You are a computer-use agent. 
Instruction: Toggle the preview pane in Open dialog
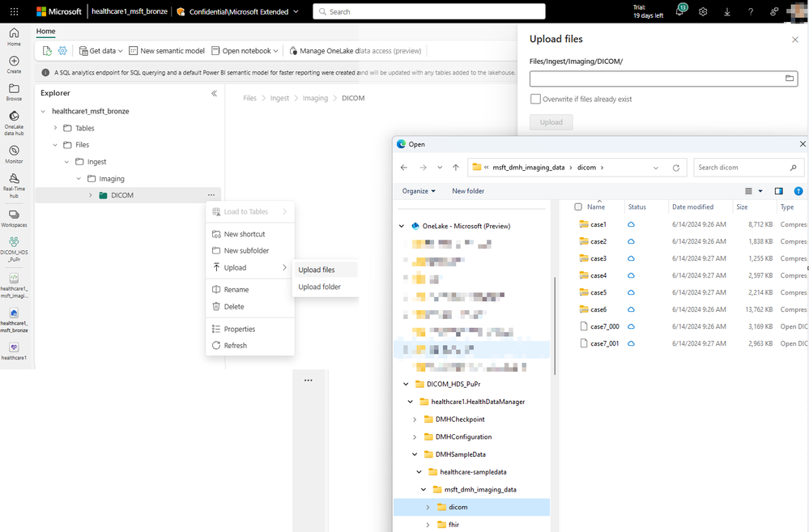[778, 191]
